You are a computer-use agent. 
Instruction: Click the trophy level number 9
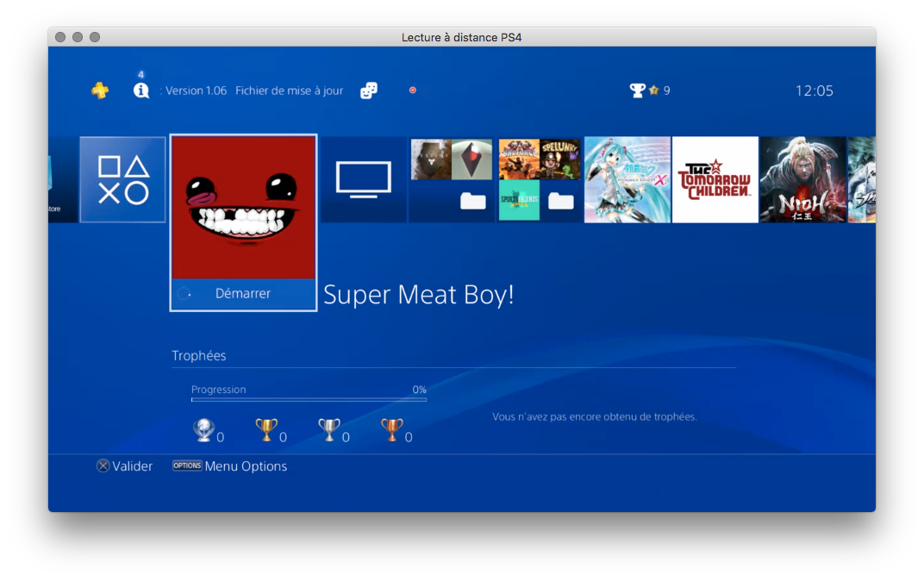(x=666, y=91)
